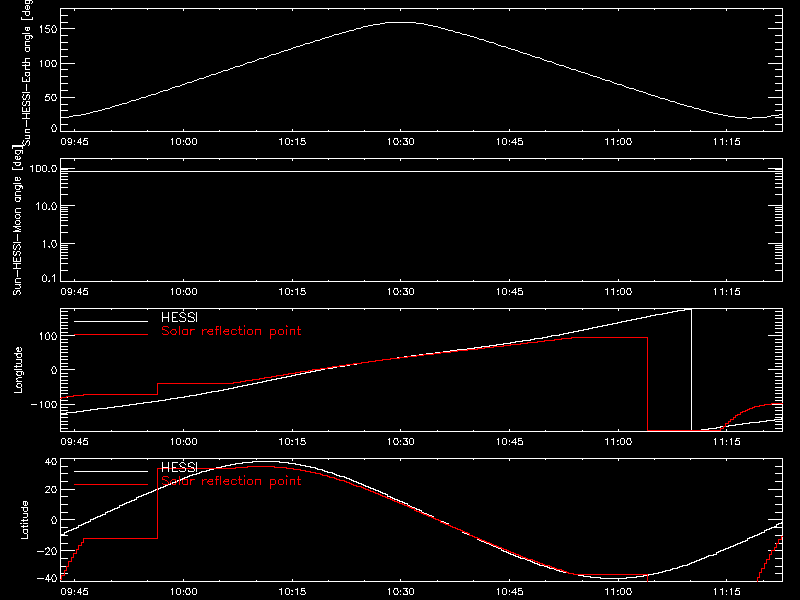Click the 150 tick on Earth angle plot
This screenshot has width=800, height=600.
49,30
